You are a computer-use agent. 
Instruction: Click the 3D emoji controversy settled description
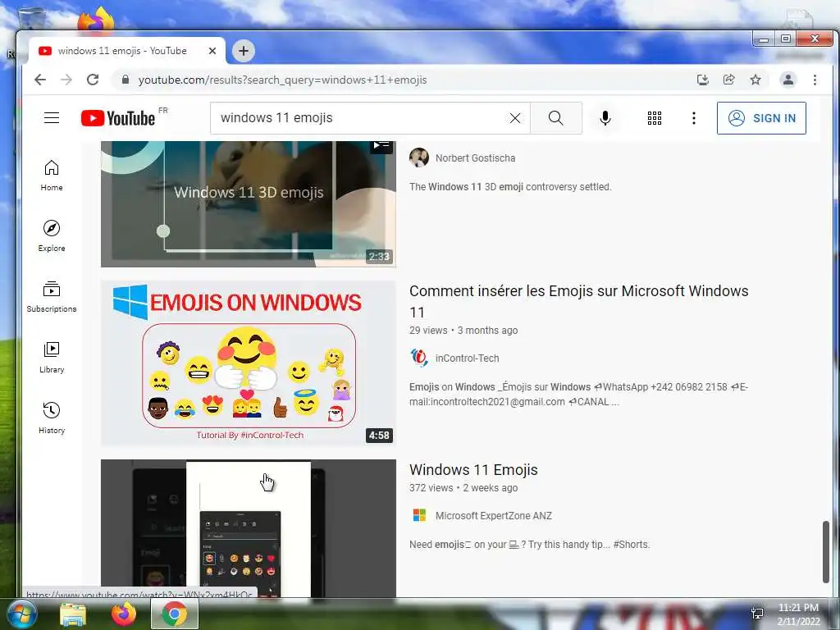pyautogui.click(x=510, y=187)
